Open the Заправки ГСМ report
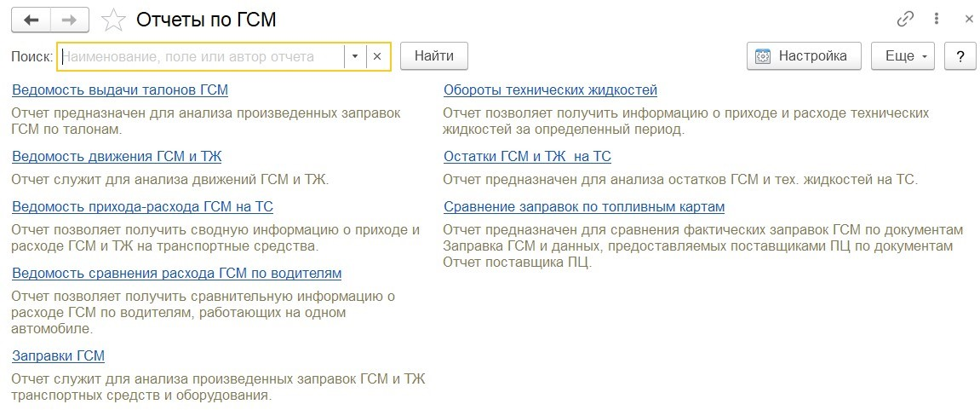 point(58,356)
